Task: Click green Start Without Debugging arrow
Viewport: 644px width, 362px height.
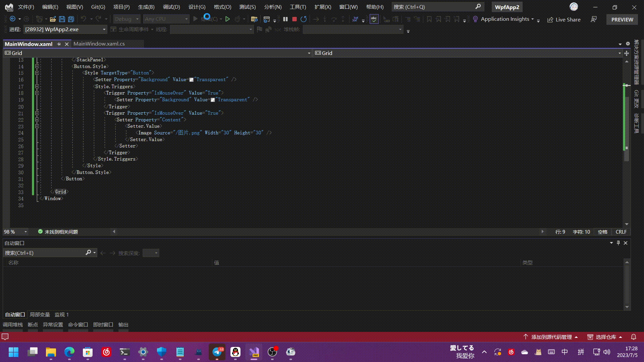Action: 227,19
